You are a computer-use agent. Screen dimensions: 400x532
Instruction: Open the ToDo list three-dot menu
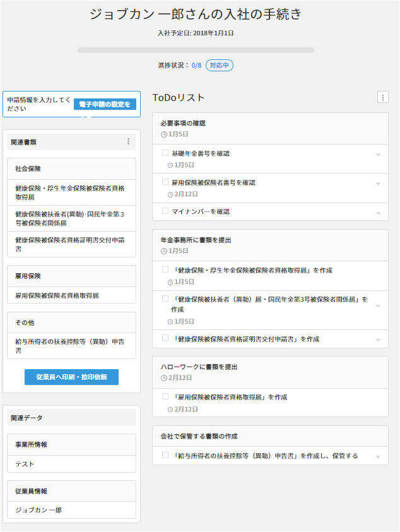tap(383, 97)
